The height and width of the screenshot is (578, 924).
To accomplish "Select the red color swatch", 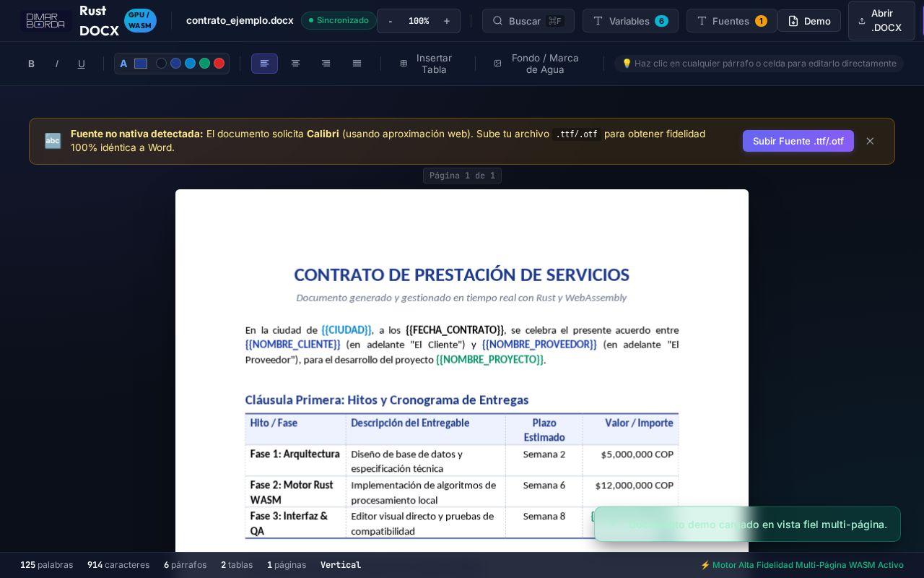I will point(219,64).
